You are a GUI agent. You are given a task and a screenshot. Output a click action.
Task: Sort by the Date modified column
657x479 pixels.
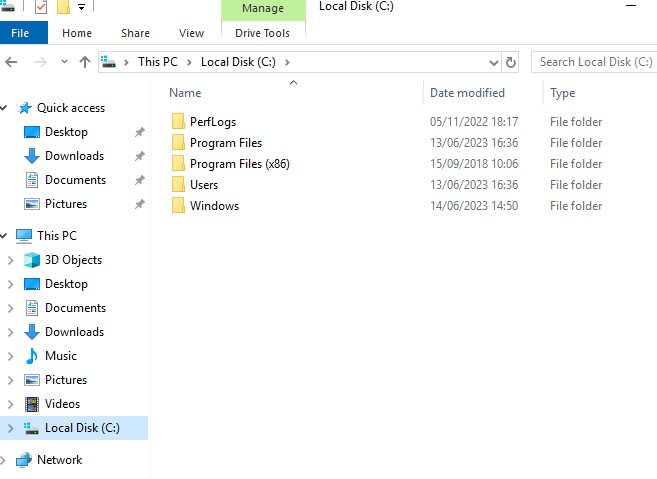click(467, 93)
